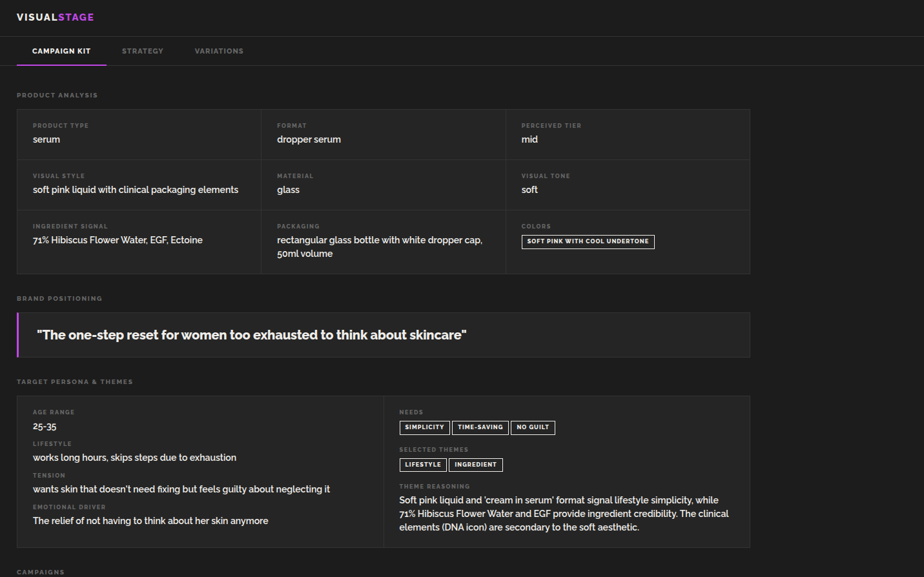Click the Brand Positioning section heading
The image size is (924, 577).
[59, 299]
